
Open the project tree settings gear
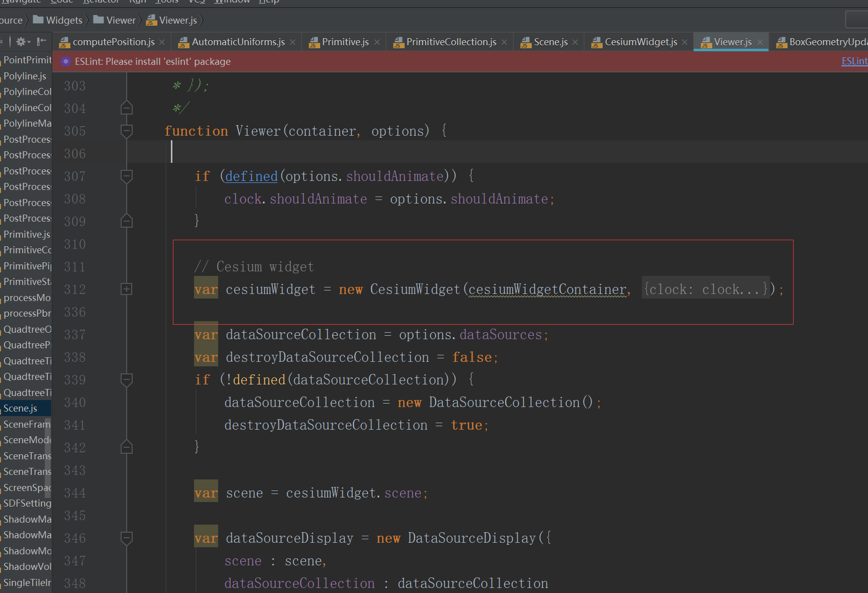(x=21, y=41)
